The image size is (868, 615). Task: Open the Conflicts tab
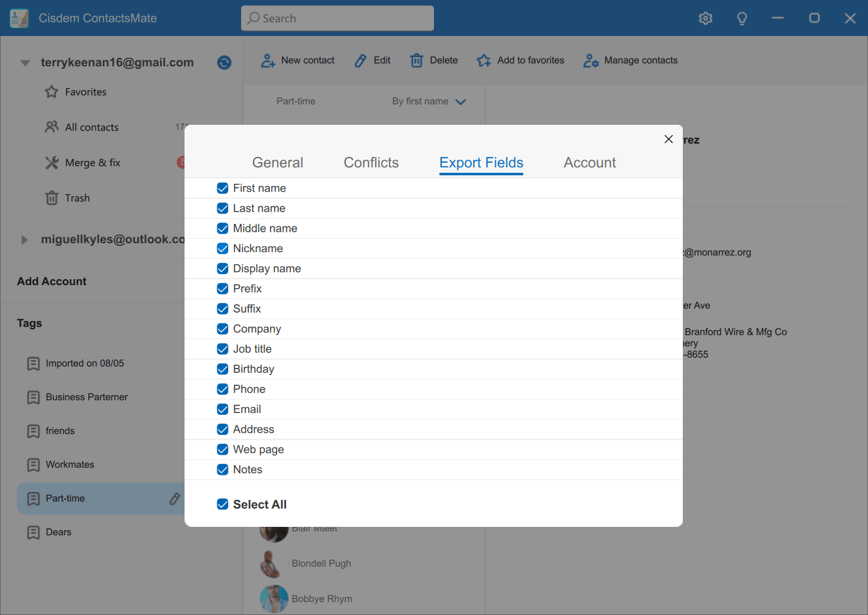coord(371,163)
